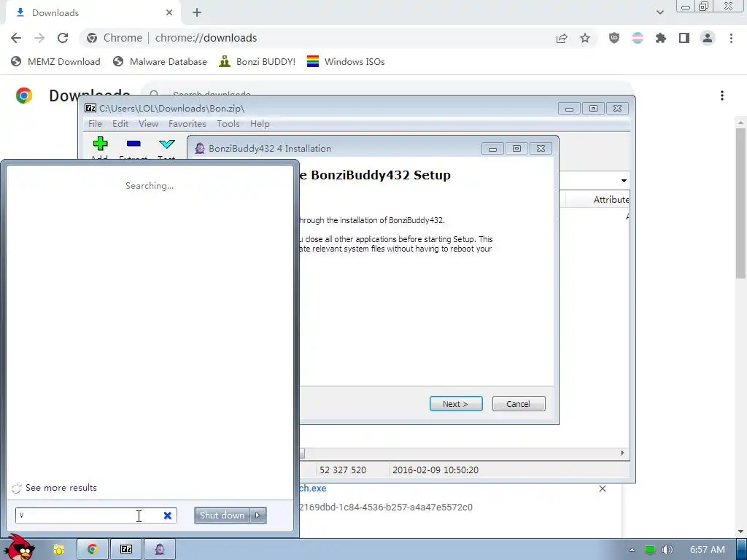
Task: Open the Chrome profile avatar
Action: pyautogui.click(x=708, y=38)
